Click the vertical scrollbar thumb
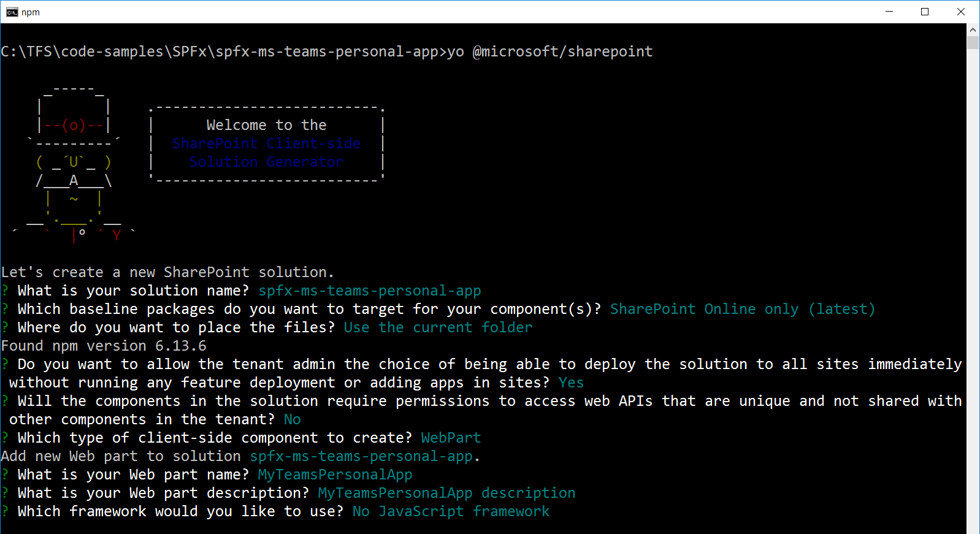The height and width of the screenshot is (534, 980). tap(973, 42)
